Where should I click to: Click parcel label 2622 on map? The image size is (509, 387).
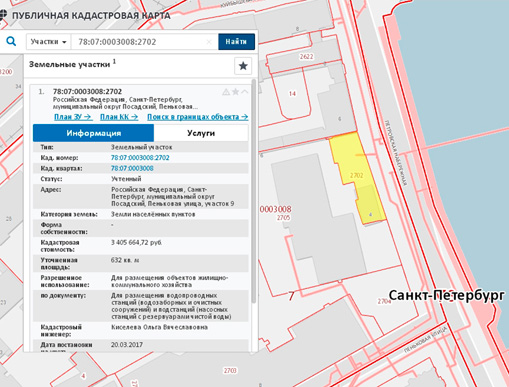[306, 56]
